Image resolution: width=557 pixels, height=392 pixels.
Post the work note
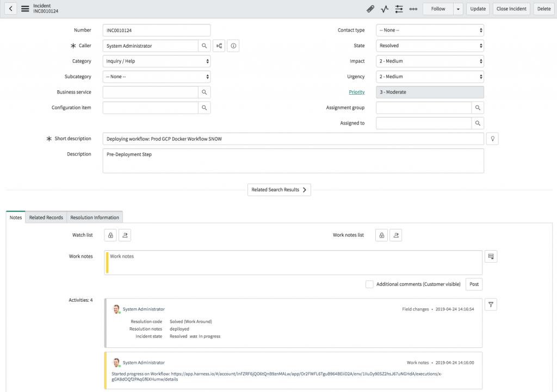(474, 284)
